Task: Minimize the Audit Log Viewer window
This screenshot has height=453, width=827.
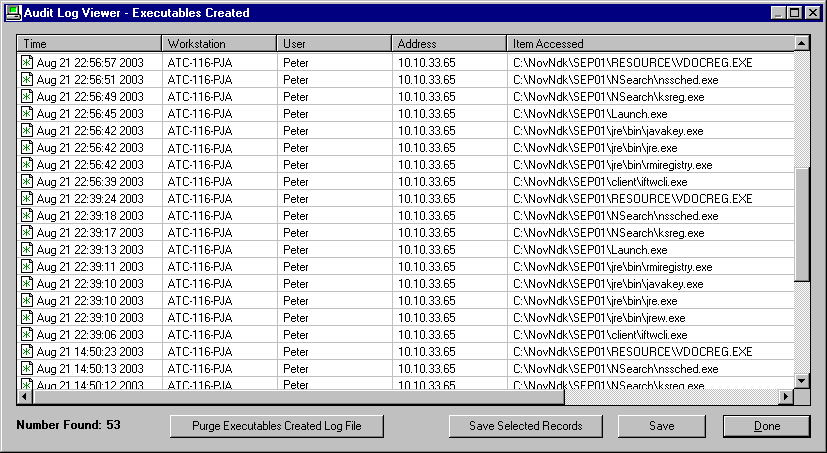Action: 778,13
